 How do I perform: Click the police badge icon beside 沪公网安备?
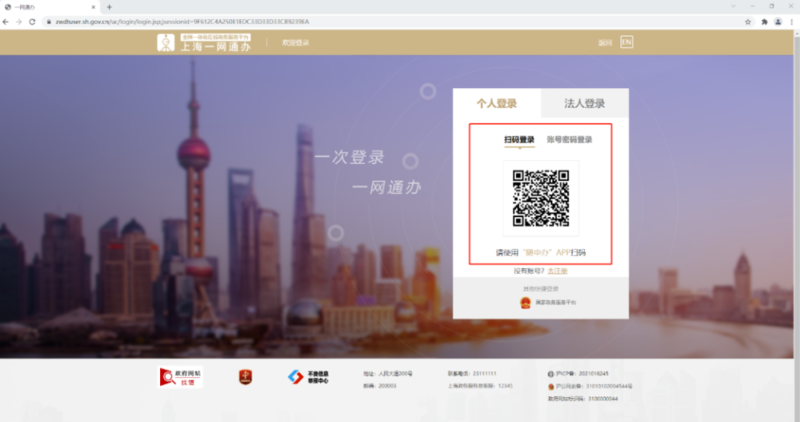tap(551, 387)
